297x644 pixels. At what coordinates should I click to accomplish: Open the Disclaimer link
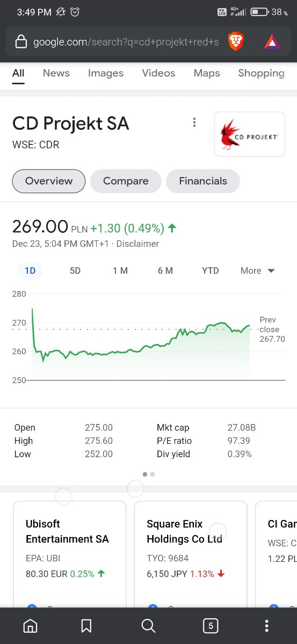(x=138, y=244)
